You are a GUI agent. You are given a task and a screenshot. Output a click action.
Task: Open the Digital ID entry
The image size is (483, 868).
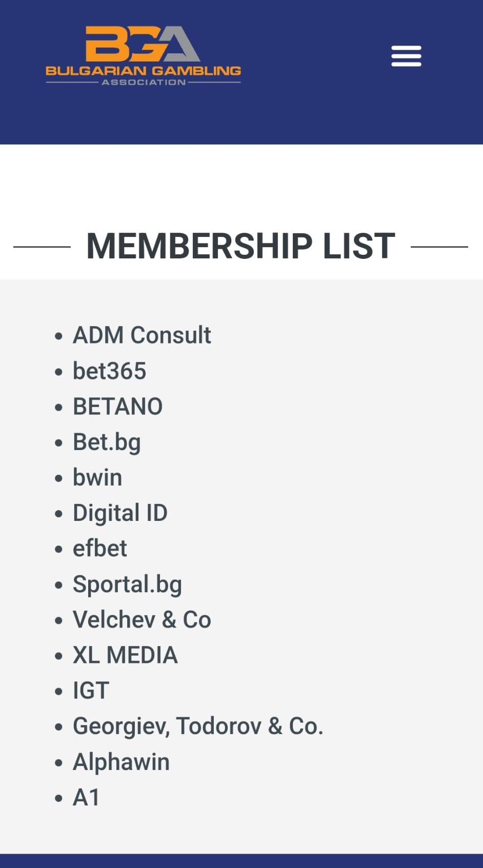[120, 513]
